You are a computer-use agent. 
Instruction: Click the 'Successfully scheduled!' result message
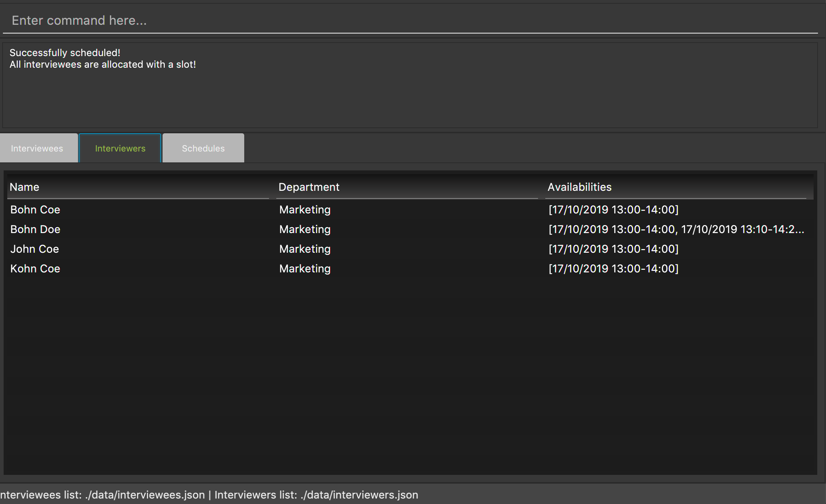(65, 53)
